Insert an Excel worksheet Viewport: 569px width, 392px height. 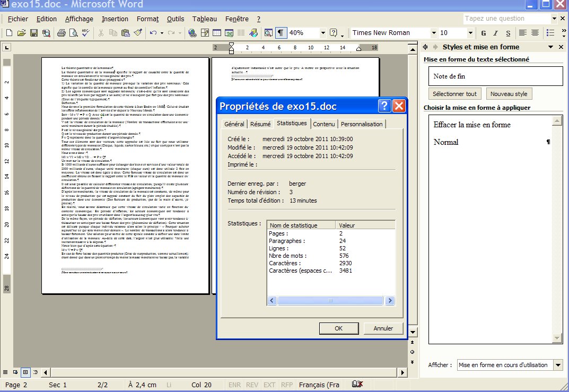click(229, 33)
